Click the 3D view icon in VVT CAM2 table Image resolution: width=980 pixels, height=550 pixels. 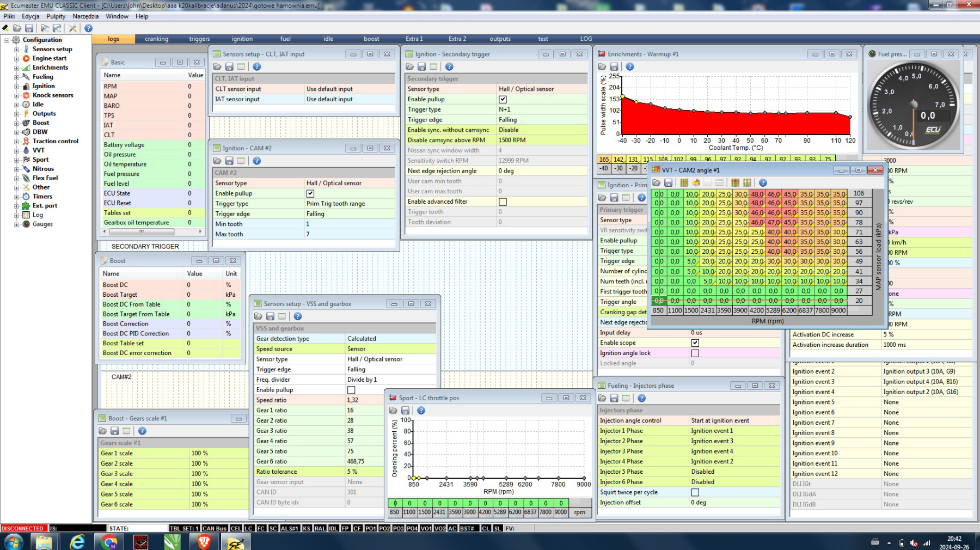click(x=696, y=183)
